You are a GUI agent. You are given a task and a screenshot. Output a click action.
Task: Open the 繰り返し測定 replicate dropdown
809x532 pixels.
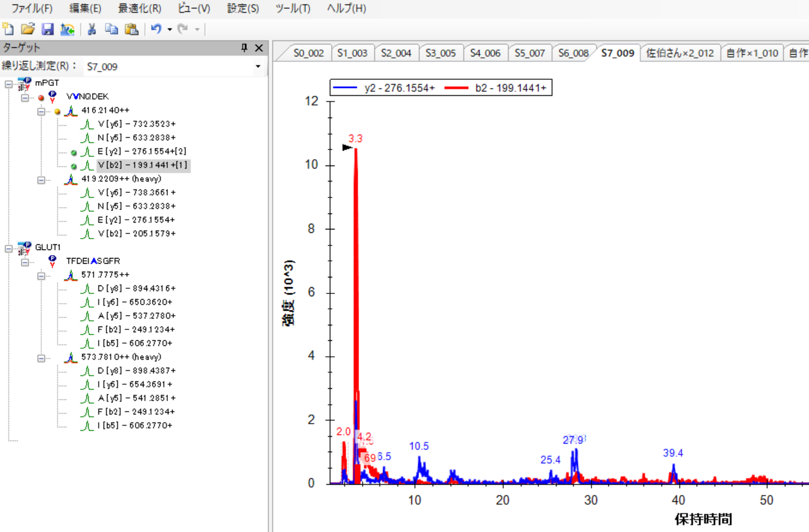coord(258,67)
